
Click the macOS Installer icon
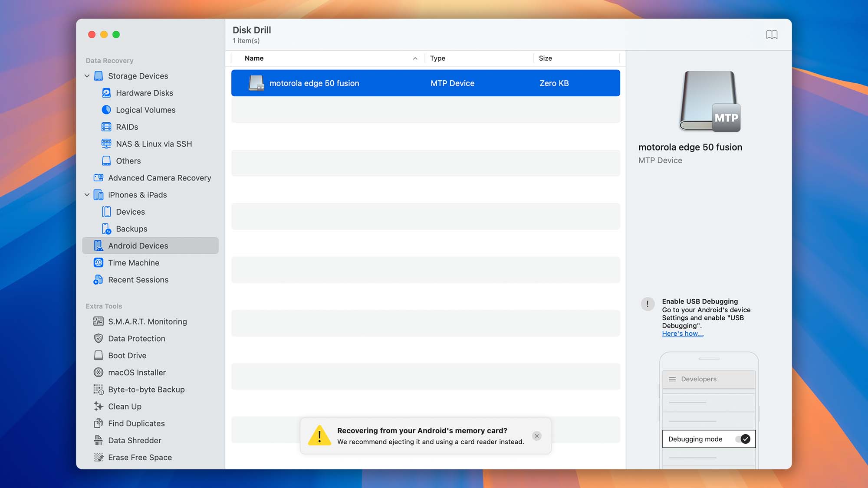(99, 373)
